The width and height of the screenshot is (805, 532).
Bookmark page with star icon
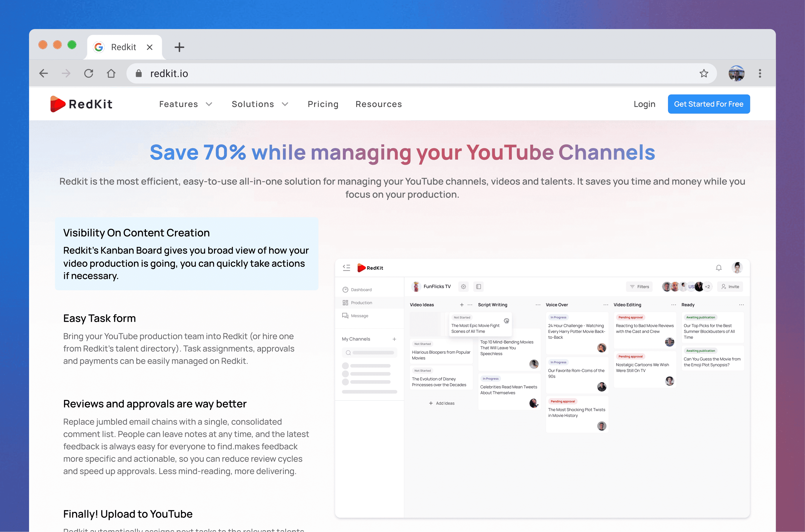tap(704, 73)
